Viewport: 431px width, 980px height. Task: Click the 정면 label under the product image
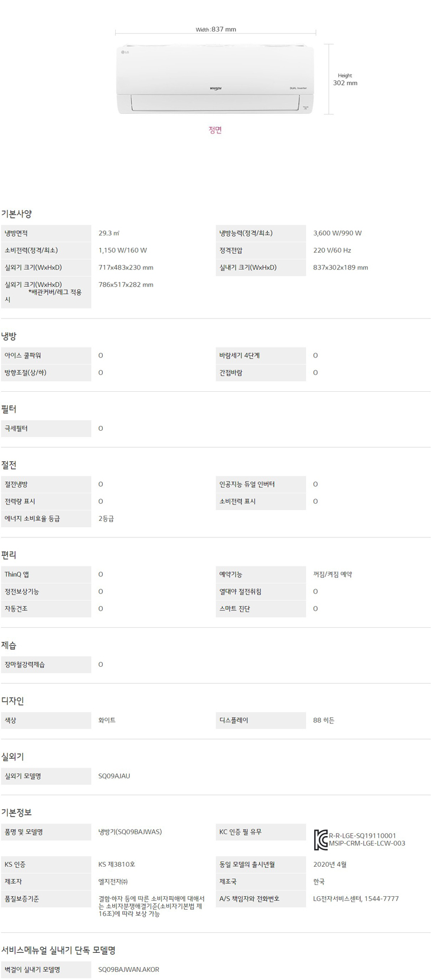point(215,130)
